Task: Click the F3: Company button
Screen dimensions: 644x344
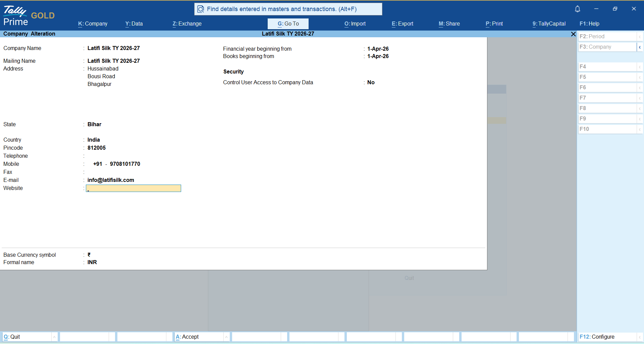Action: tap(607, 47)
